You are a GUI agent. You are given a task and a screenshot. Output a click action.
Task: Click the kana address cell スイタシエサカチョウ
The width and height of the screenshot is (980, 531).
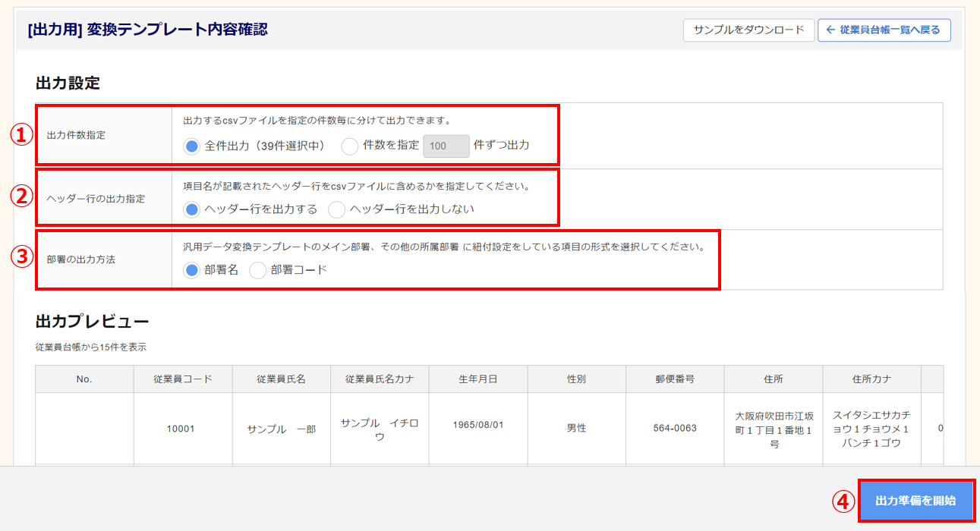pyautogui.click(x=872, y=429)
